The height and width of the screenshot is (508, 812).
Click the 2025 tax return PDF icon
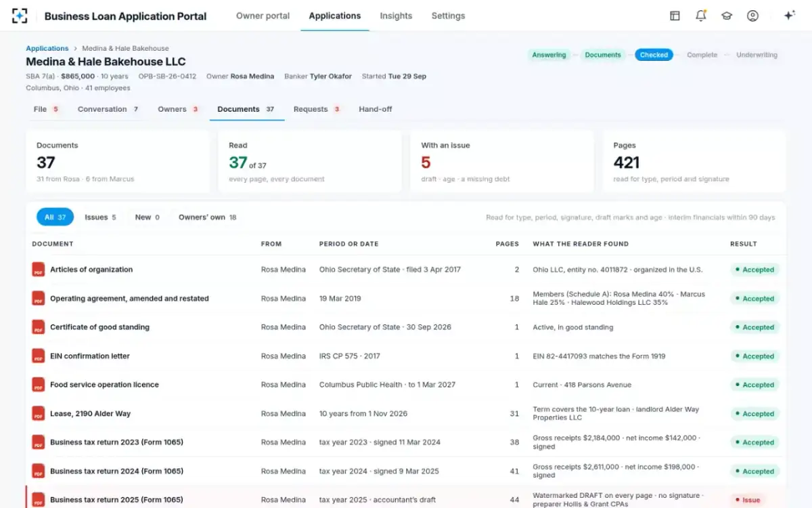tap(39, 500)
